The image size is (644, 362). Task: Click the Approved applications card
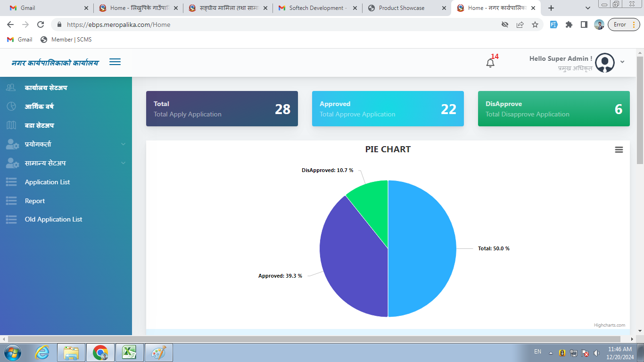(388, 109)
